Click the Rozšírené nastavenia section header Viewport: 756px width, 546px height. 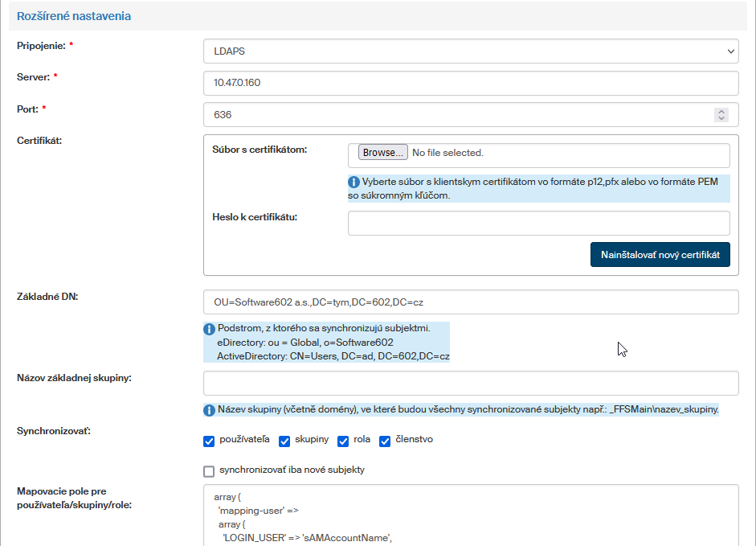click(74, 16)
